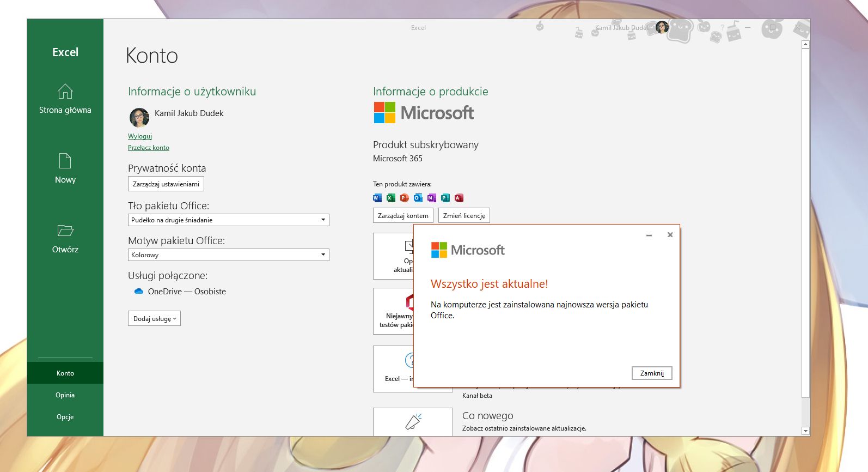The height and width of the screenshot is (472, 868).
Task: Minimize the Microsoft update dialog
Action: [649, 235]
